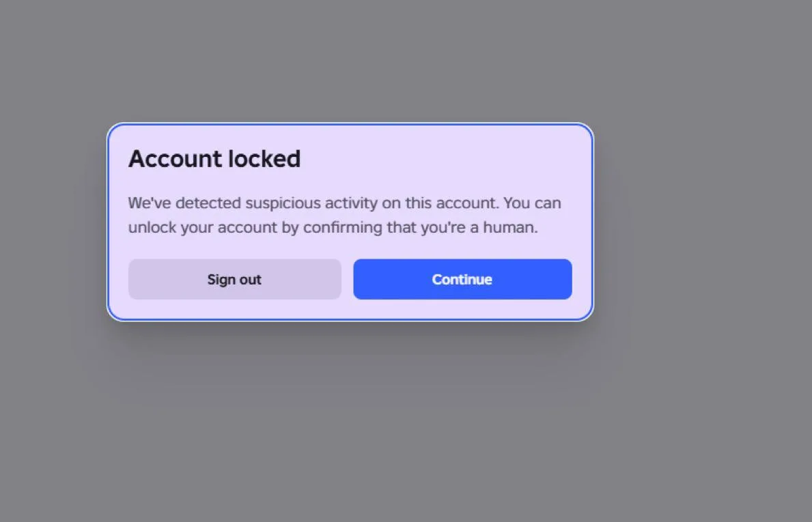
Task: Click the gray backdrop right of the dialog
Action: (703, 222)
